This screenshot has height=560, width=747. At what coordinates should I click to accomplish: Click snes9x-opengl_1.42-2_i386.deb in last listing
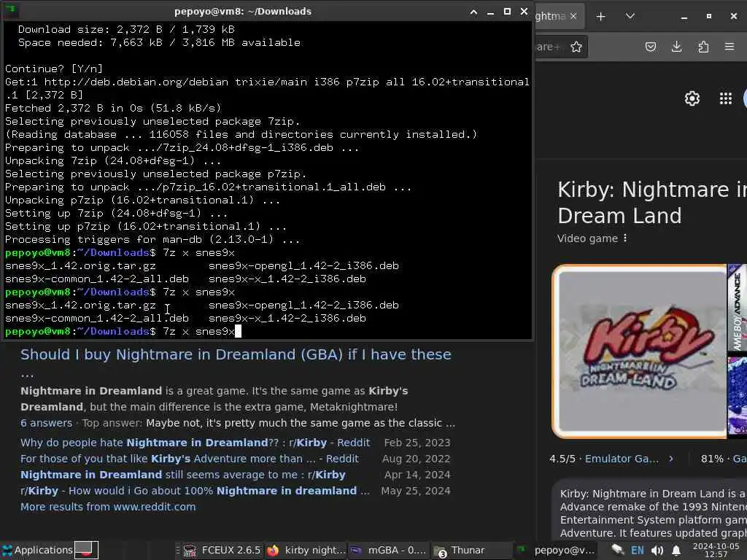tap(303, 306)
